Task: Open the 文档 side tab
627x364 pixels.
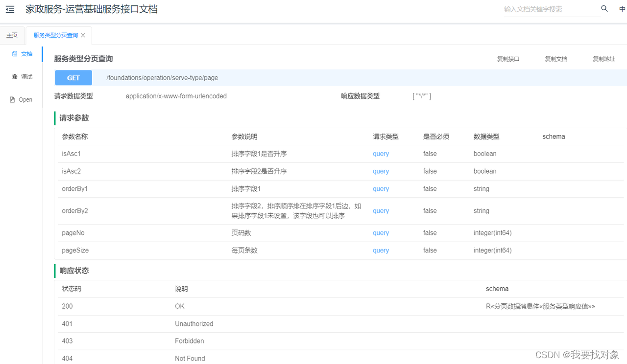Action: click(x=22, y=54)
